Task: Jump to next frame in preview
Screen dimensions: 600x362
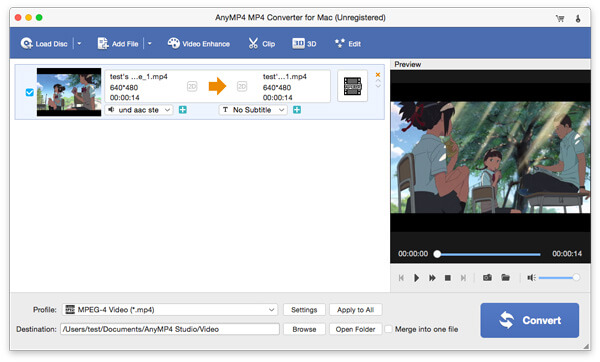Action: click(463, 278)
